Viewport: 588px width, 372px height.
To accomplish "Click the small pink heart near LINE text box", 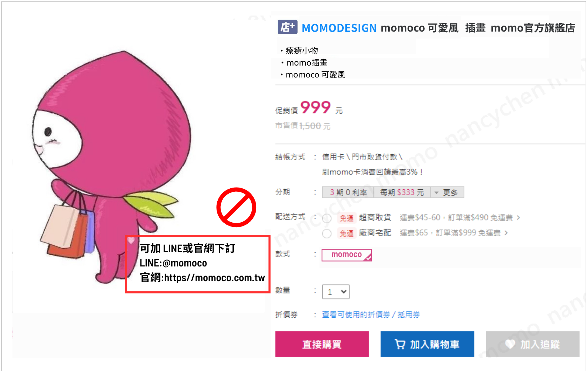I will coord(131,241).
